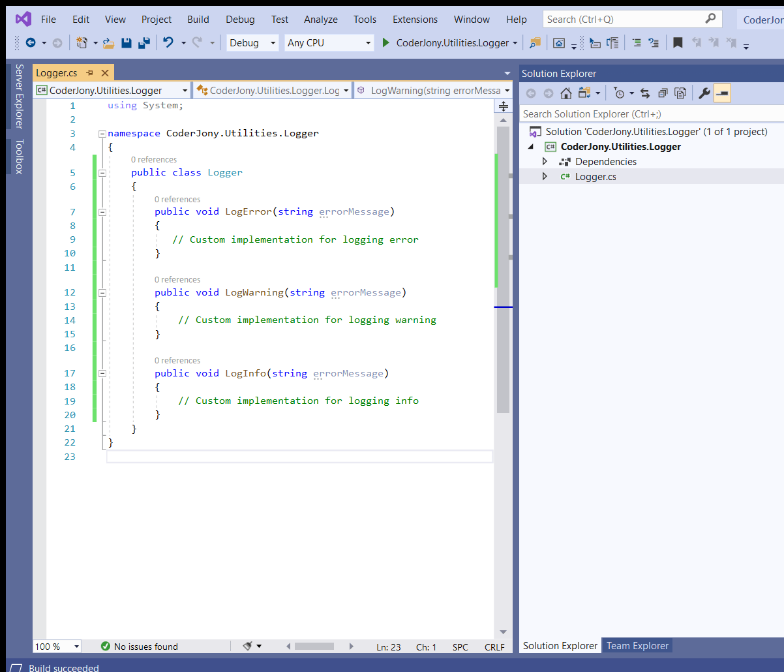Open the zoom level dropdown showing 100%
Image resolution: width=784 pixels, height=672 pixels.
tap(56, 647)
